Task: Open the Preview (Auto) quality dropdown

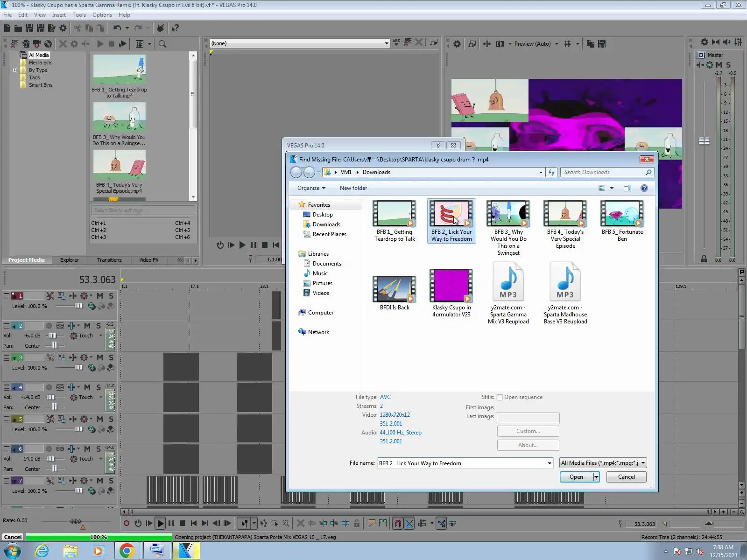Action: [557, 44]
